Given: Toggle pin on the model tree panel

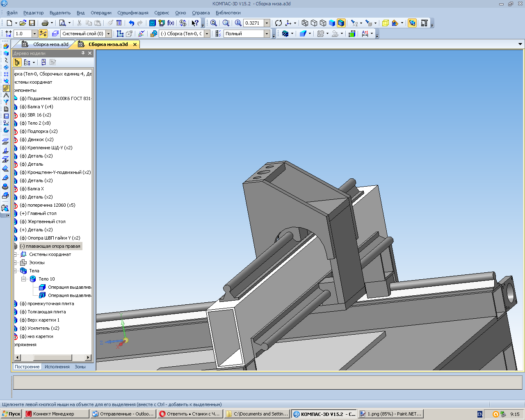Looking at the screenshot, I should [x=83, y=53].
